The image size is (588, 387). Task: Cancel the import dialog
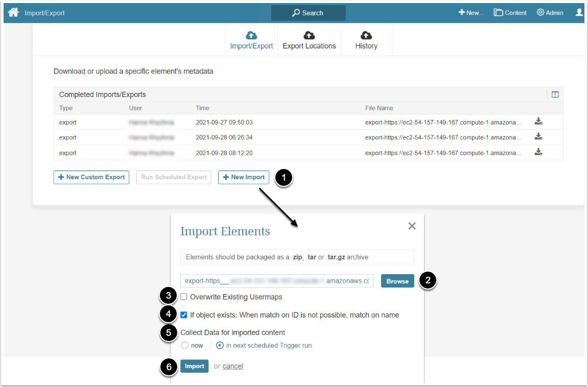233,366
